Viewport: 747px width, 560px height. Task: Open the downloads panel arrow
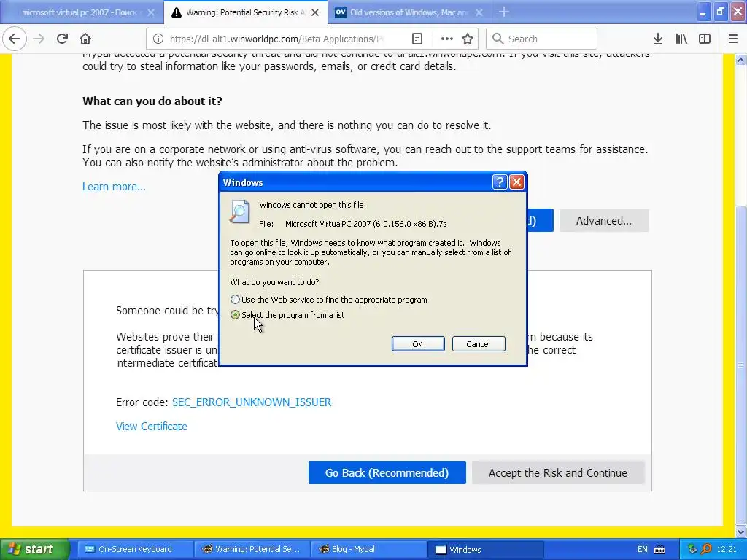coord(657,39)
